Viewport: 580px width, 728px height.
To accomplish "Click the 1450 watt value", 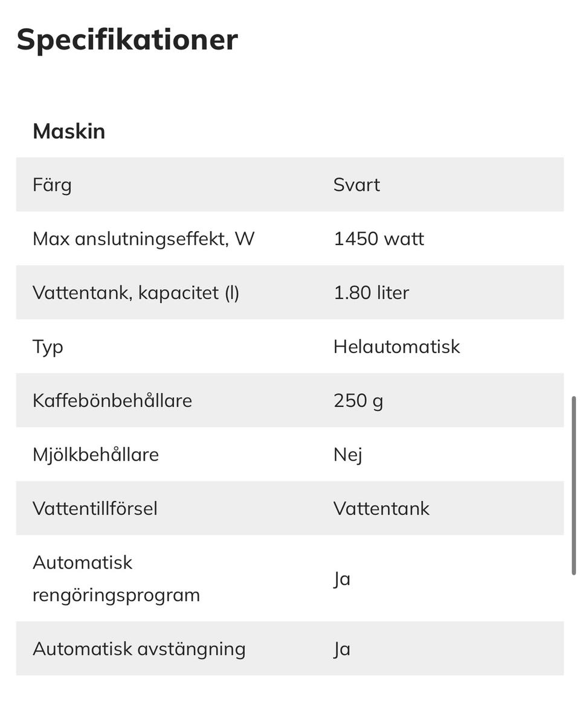I will tap(379, 239).
